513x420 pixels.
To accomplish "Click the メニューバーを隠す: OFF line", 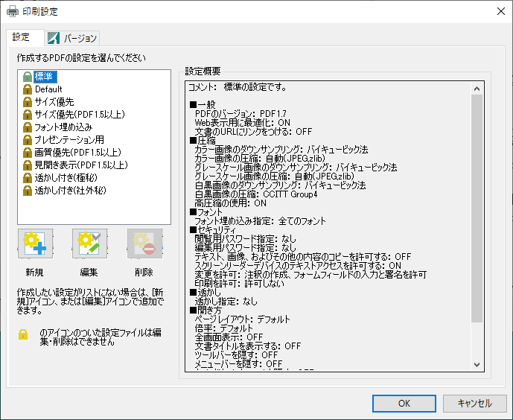I will pos(238,363).
